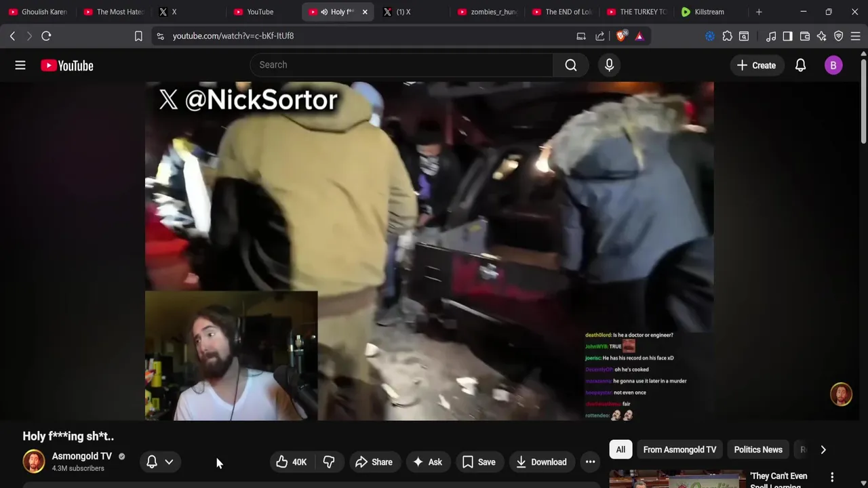
Task: Open Leo AI sparkle icon
Action: point(822,36)
